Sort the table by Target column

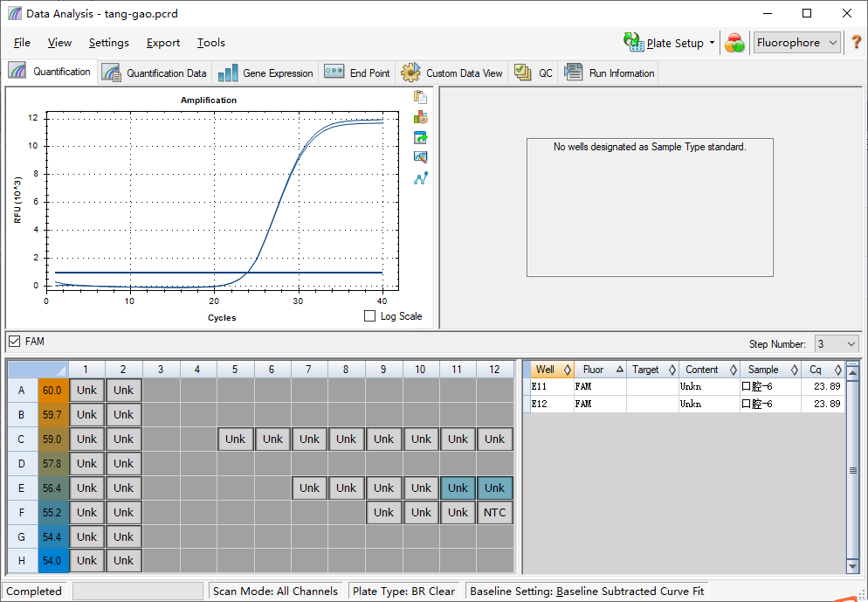[x=652, y=370]
